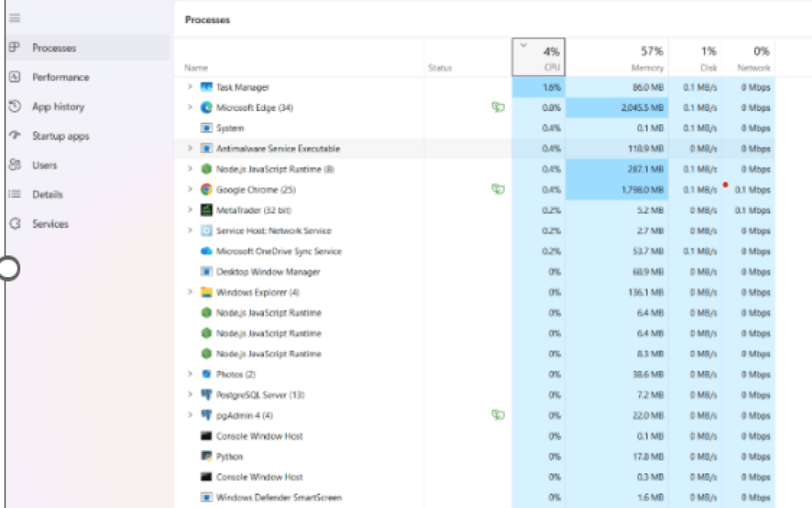812x508 pixels.
Task: Click the Google Chrome process icon
Action: click(206, 190)
